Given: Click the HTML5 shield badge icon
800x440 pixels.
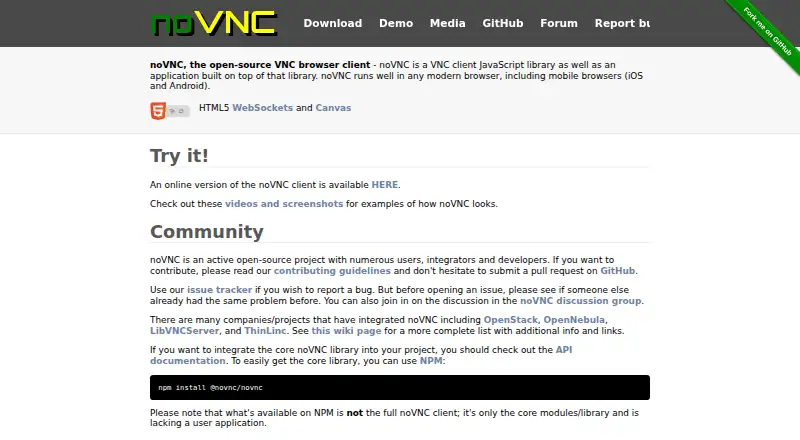Looking at the screenshot, I should (x=158, y=110).
